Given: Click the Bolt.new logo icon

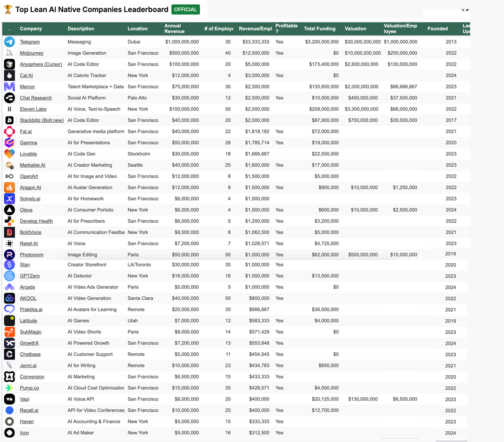Looking at the screenshot, I should click(x=9, y=120).
